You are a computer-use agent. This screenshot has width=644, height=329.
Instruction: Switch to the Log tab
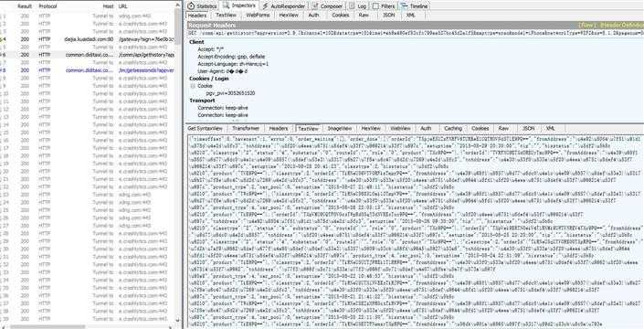[358, 6]
